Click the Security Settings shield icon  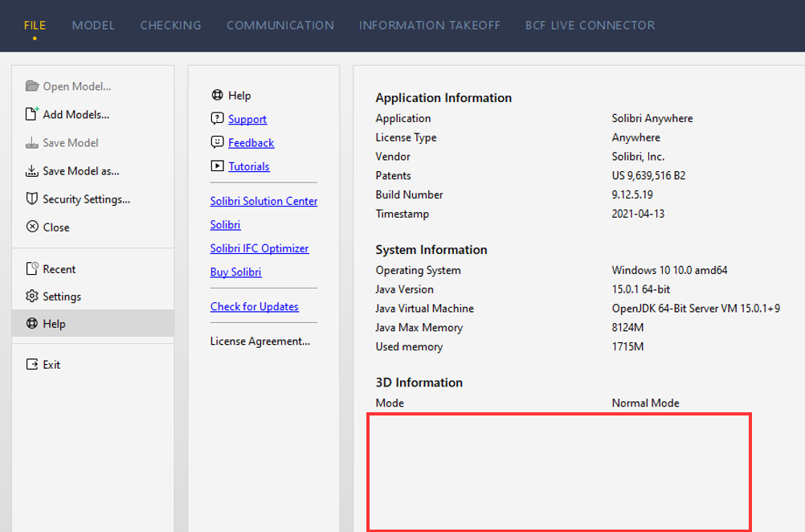[x=32, y=198]
